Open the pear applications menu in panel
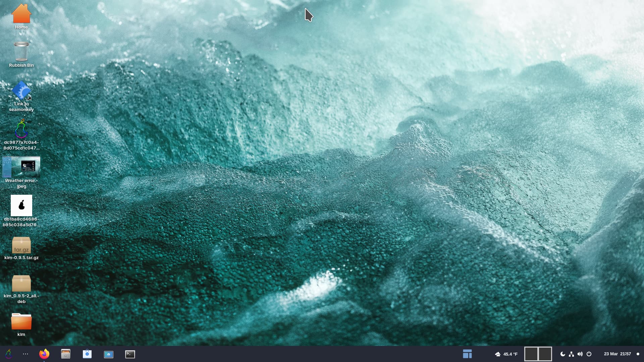The width and height of the screenshot is (644, 362). [9, 354]
